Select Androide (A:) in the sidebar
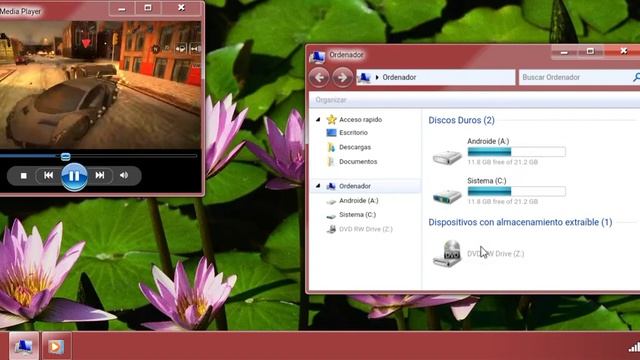The height and width of the screenshot is (360, 640). (x=359, y=201)
